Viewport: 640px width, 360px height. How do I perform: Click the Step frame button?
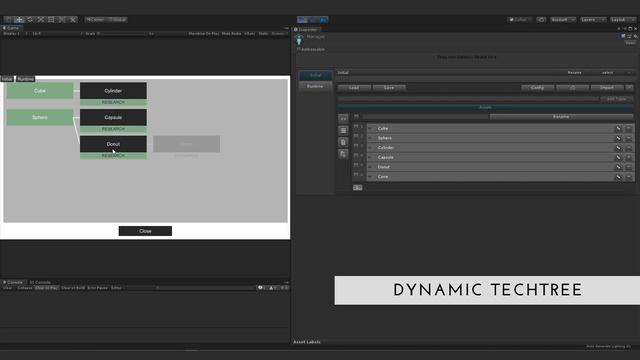click(x=323, y=20)
